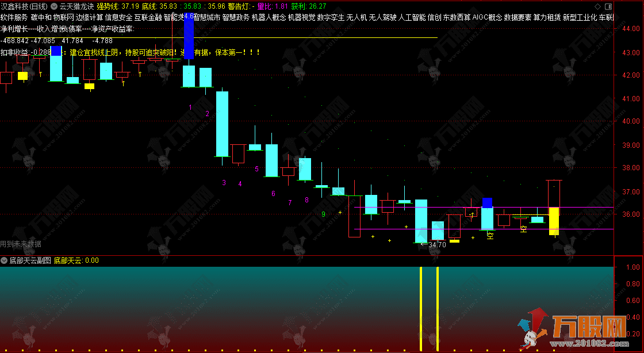Open the 信息安全 concept tag
The height and width of the screenshot is (353, 644).
118,17
